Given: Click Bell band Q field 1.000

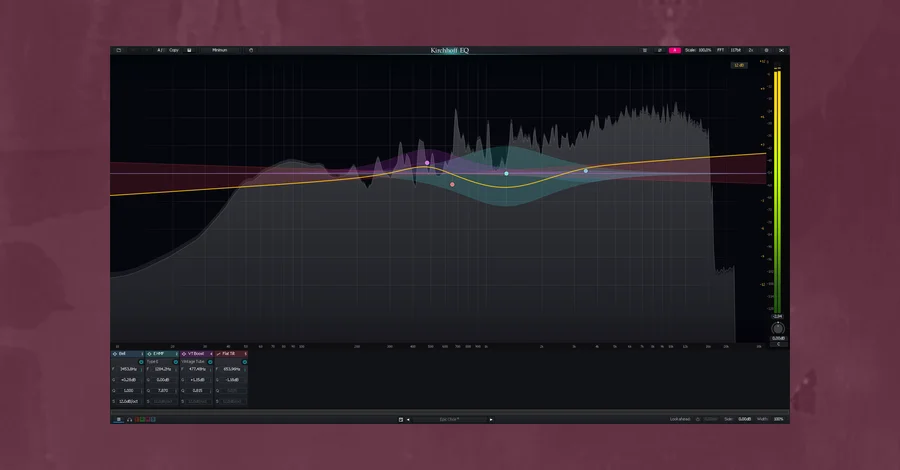Looking at the screenshot, I should (x=129, y=391).
